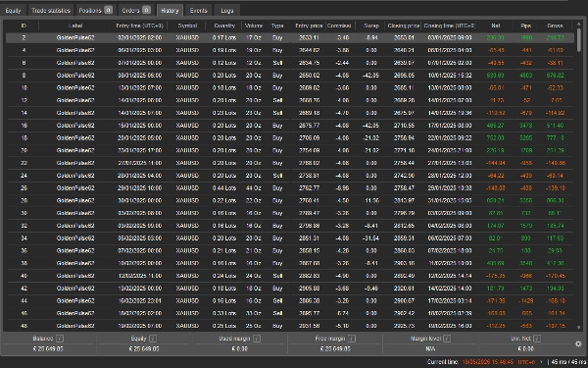Select the History tab
The height and width of the screenshot is (368, 588).
point(170,11)
